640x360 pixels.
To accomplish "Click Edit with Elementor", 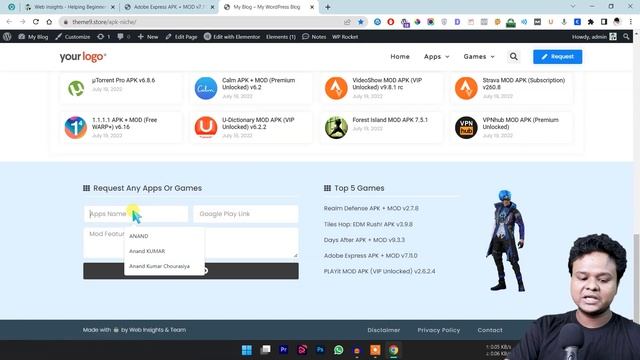I will pos(232,37).
